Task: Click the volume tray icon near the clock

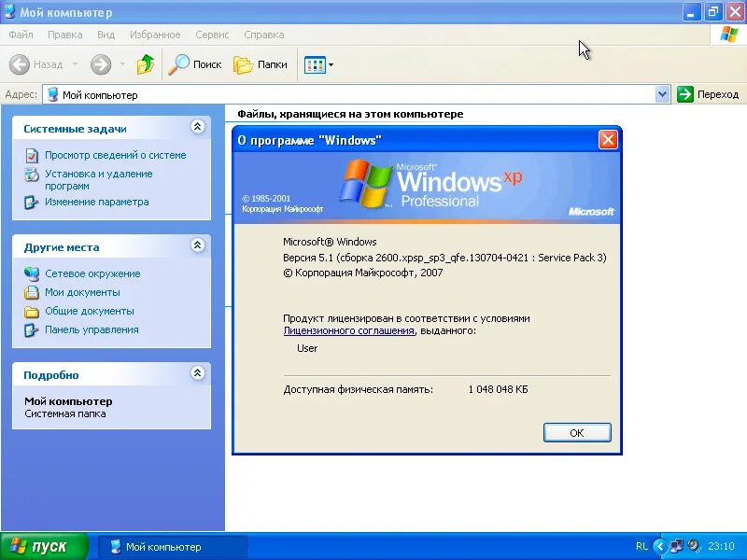Action: coord(694,545)
